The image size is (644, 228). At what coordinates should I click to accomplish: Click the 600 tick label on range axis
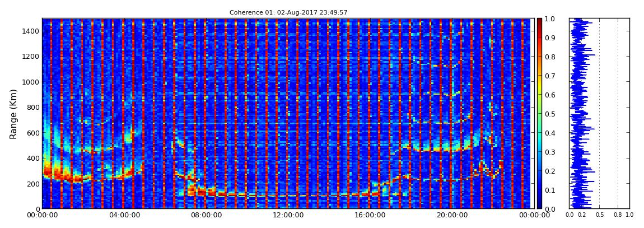(33, 133)
